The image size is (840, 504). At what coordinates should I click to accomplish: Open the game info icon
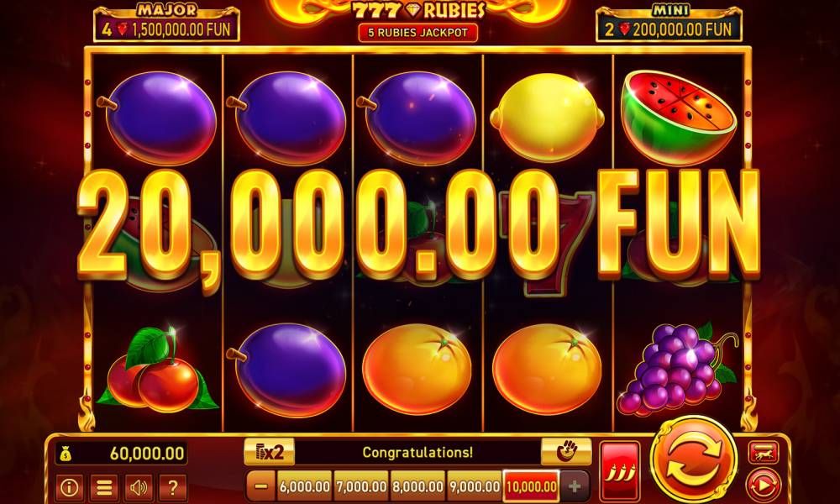click(x=70, y=487)
